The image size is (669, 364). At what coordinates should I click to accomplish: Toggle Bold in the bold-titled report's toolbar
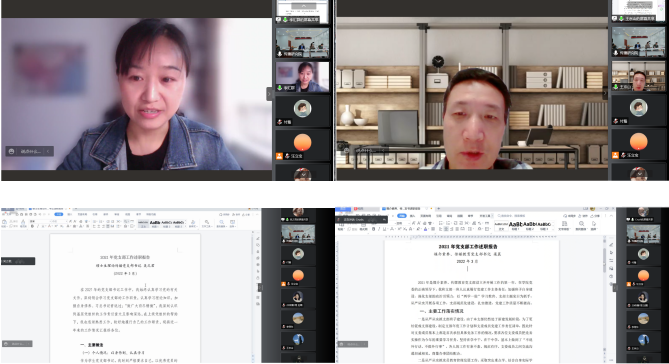(373, 229)
